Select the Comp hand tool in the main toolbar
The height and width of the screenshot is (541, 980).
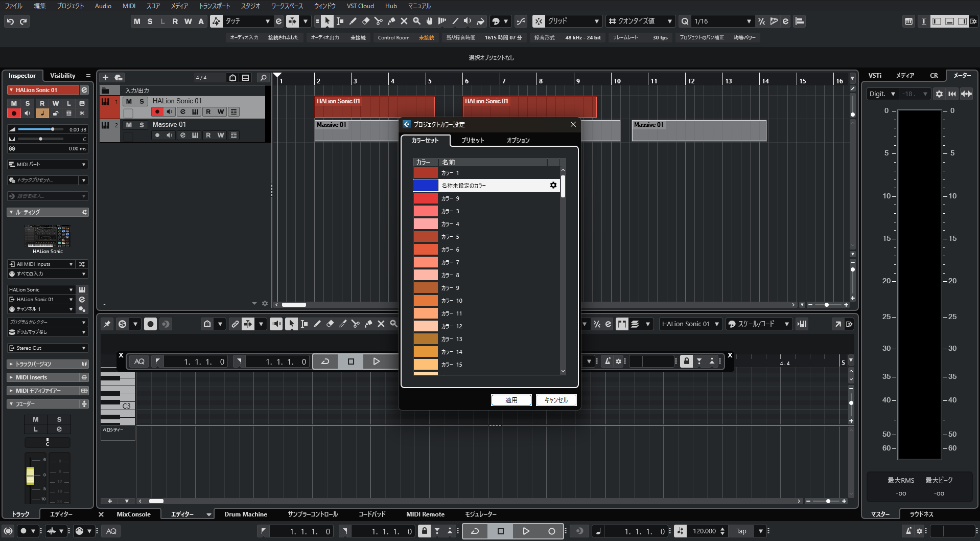click(x=430, y=21)
